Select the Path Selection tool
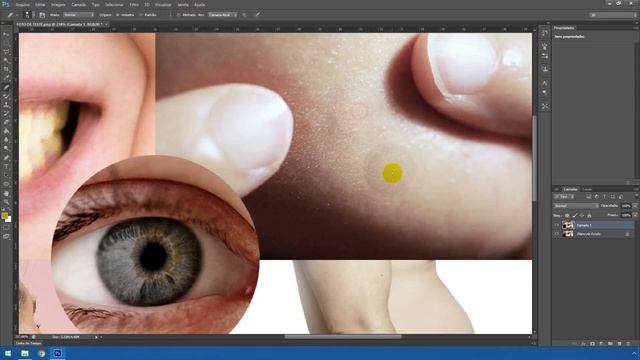 point(6,176)
